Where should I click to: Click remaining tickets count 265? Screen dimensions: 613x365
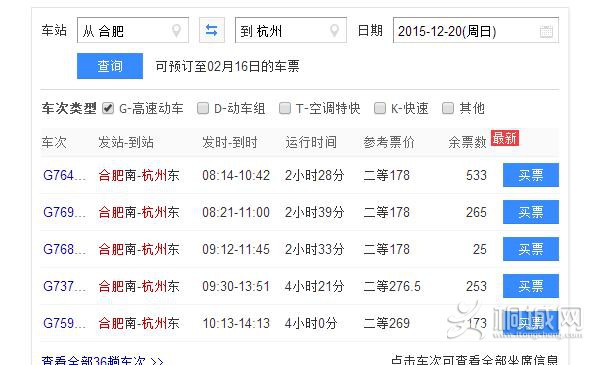click(476, 212)
